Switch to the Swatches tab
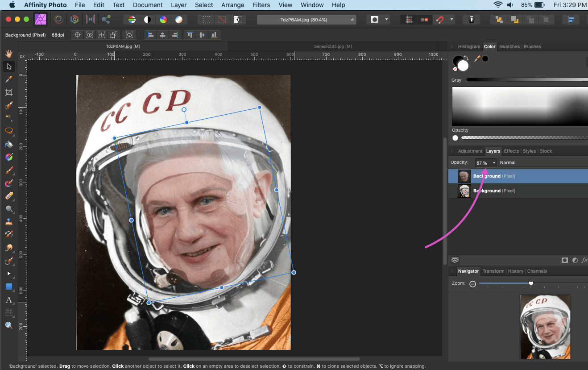 (x=509, y=46)
